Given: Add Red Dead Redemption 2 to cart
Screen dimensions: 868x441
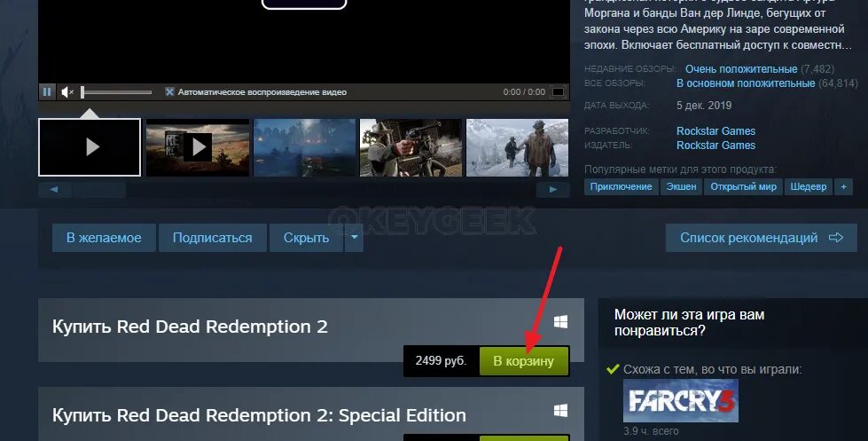Looking at the screenshot, I should point(524,361).
